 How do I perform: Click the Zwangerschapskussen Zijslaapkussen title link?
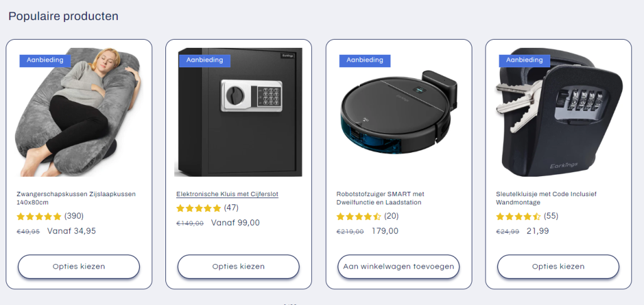[76, 198]
